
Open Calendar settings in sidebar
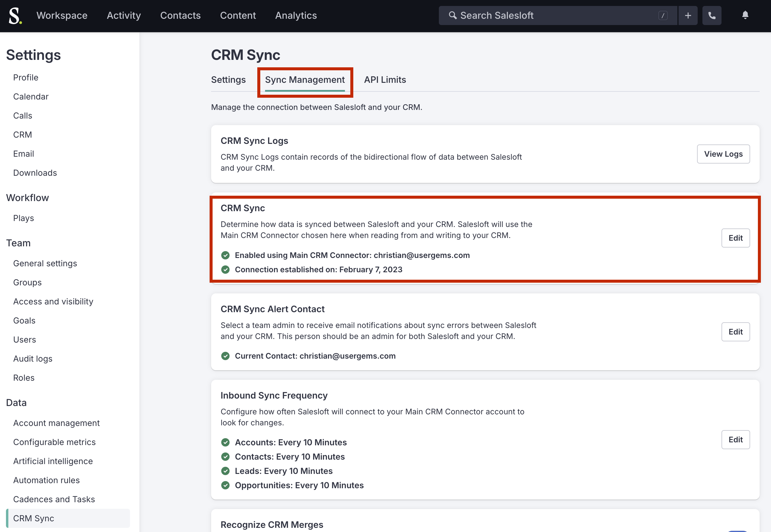click(31, 97)
